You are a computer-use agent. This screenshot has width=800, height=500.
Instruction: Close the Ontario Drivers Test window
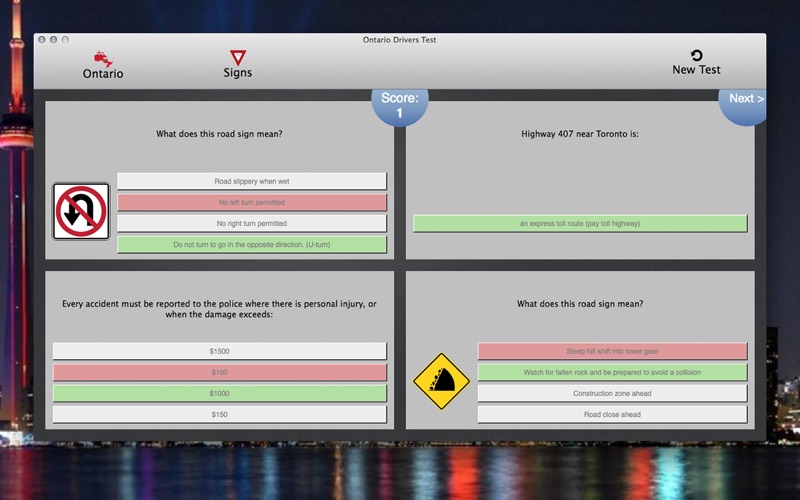[42, 39]
